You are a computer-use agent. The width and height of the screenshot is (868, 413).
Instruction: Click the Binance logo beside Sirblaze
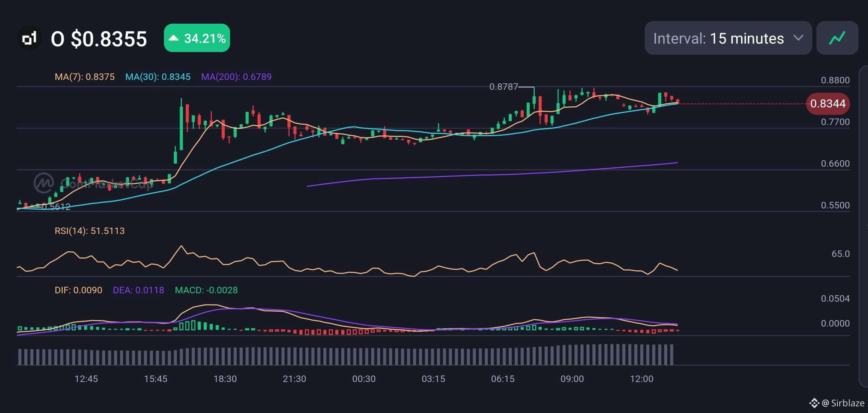point(814,403)
